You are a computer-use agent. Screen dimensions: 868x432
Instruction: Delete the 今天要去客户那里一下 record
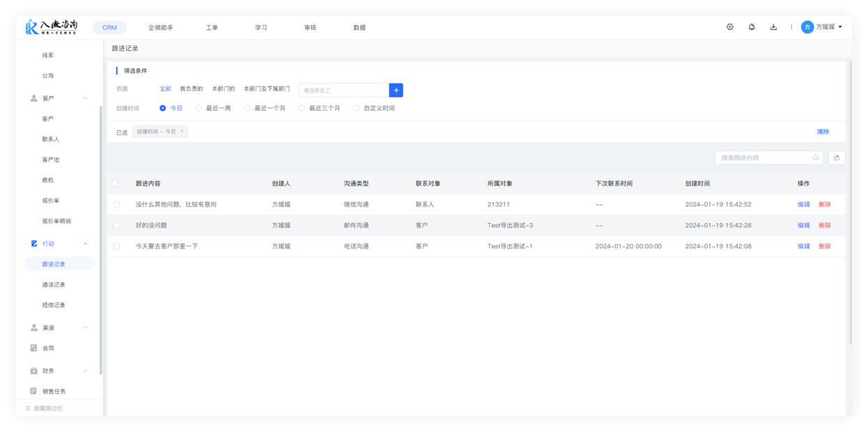[x=825, y=246]
